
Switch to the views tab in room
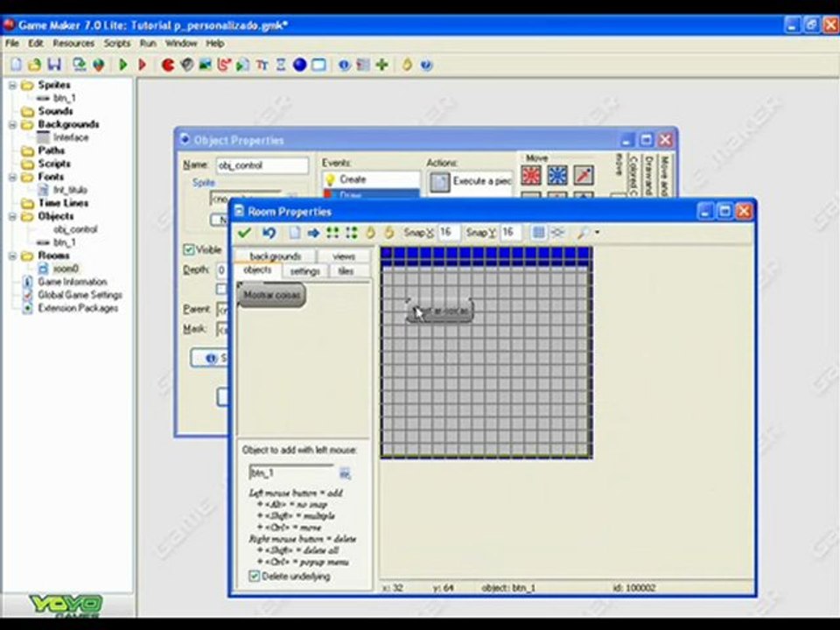point(344,256)
